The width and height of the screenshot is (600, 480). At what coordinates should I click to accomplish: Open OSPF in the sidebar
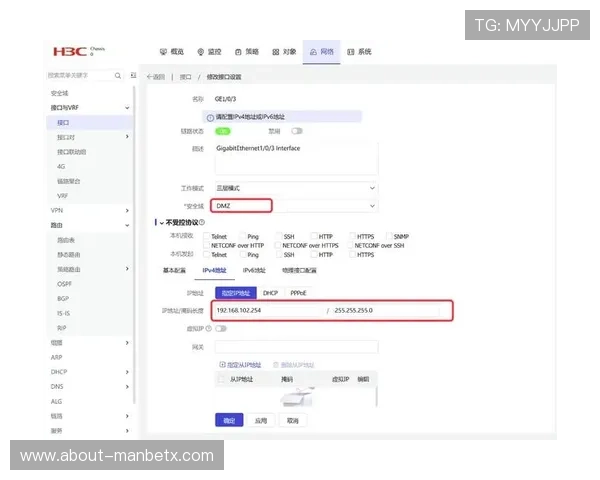coord(64,284)
